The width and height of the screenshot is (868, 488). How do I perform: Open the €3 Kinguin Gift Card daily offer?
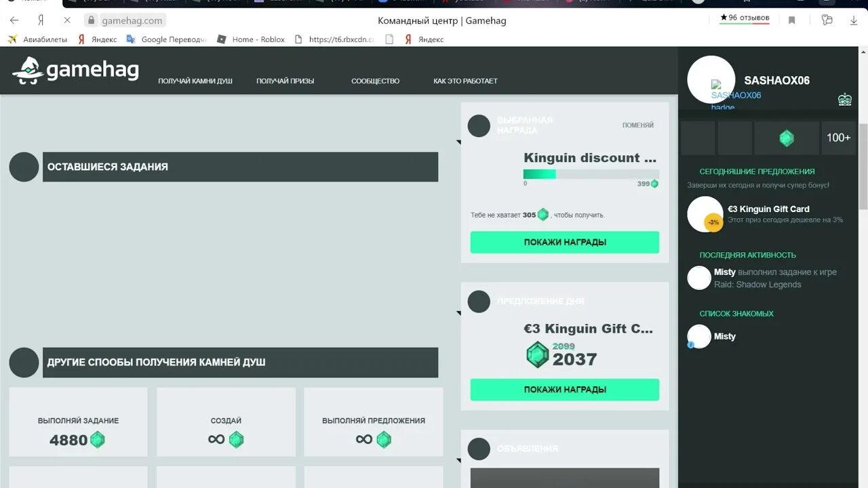(768, 209)
